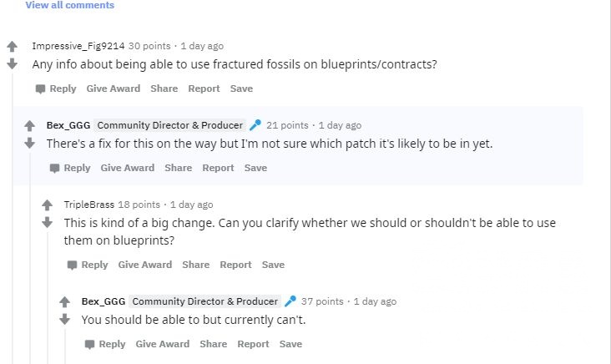Share Bex_GGG's reply about the fix

coord(178,168)
